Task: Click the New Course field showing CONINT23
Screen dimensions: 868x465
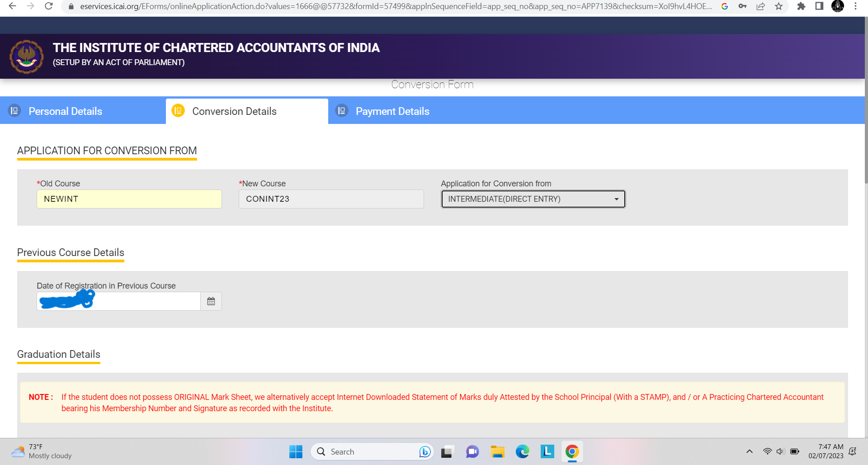Action: click(331, 199)
